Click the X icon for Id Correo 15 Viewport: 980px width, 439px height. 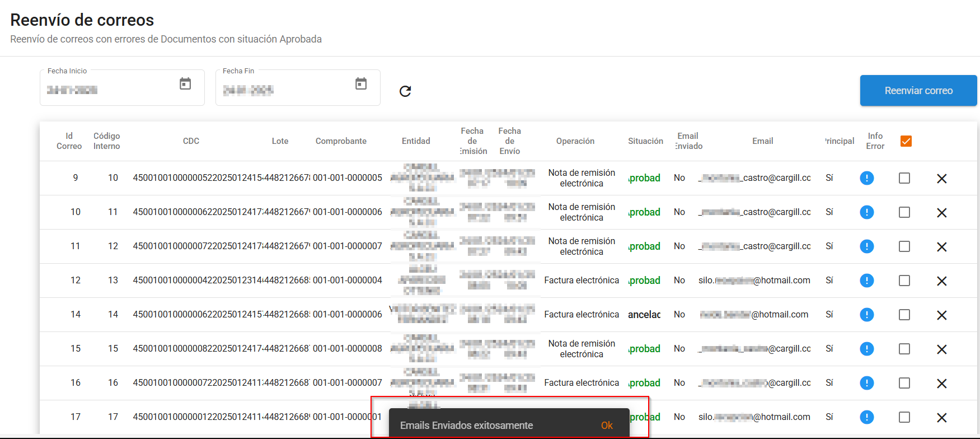pos(942,349)
